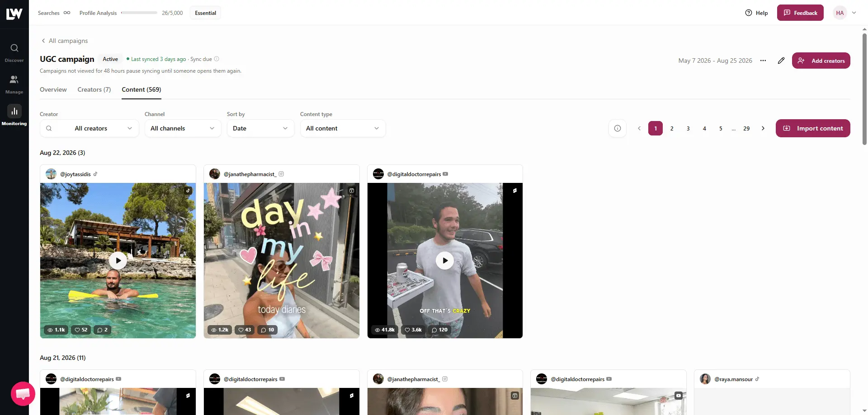
Task: Click the content info circle icon
Action: click(x=618, y=128)
